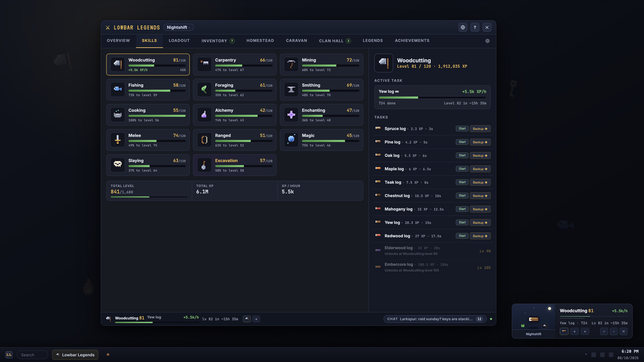Click the axe slot in bottom status bar
This screenshot has height=362, width=644.
click(x=247, y=319)
